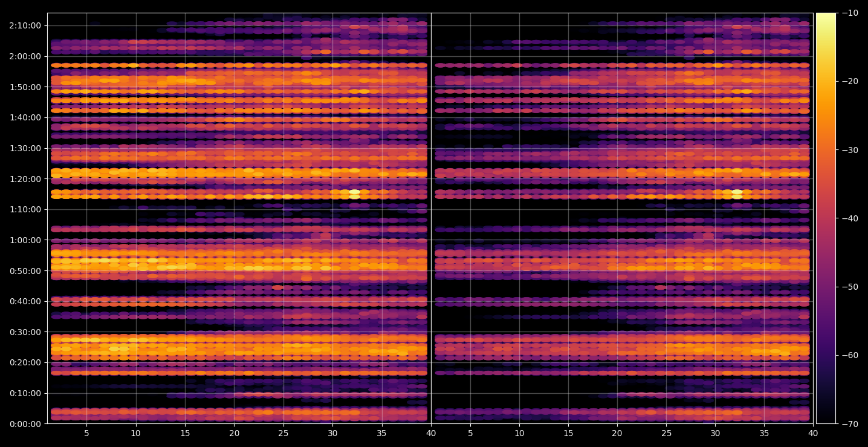The height and width of the screenshot is (447, 868).
Task: Click the right panel's x-axis label 10
Action: [519, 433]
